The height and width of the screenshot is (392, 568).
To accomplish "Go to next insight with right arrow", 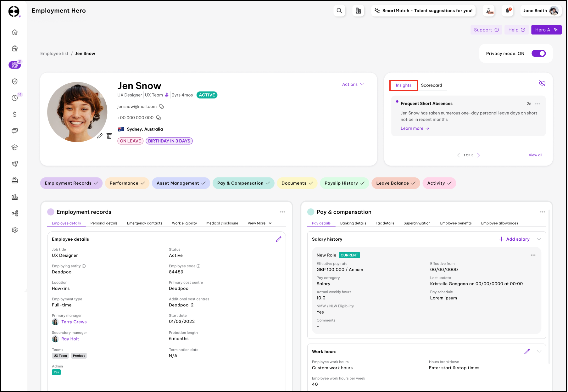I will tap(478, 155).
